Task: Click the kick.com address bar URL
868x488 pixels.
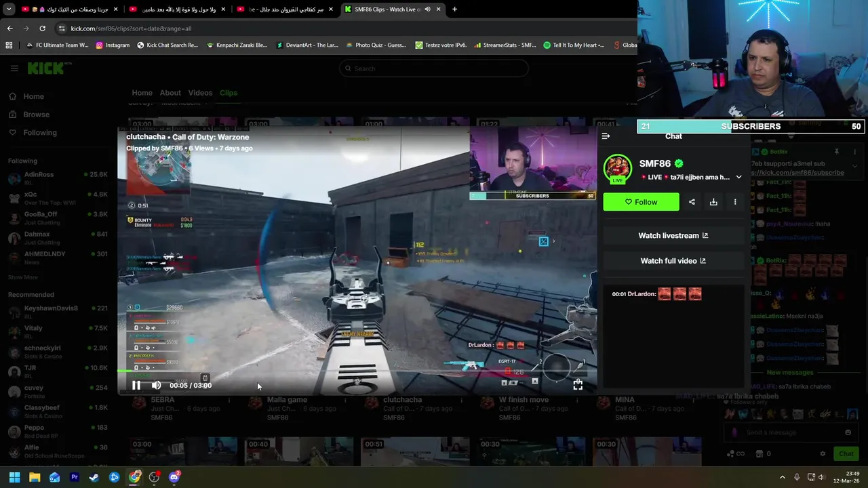Action: pos(131,28)
